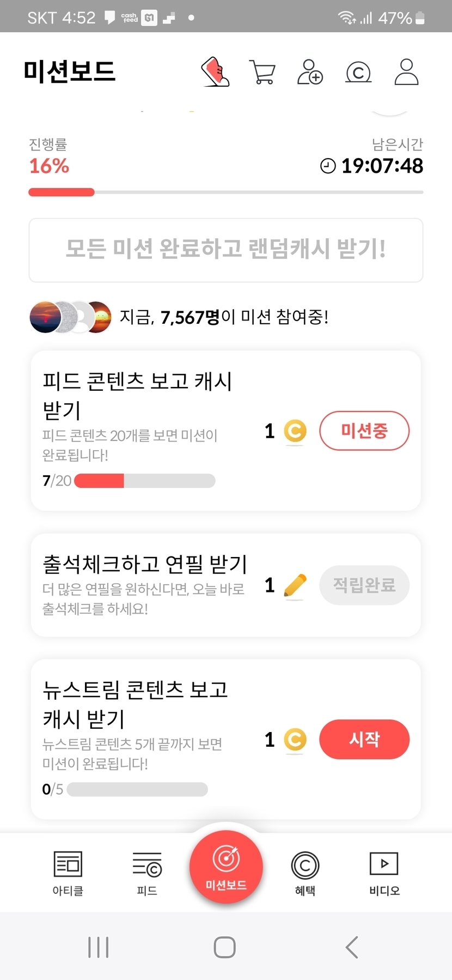Switch to the 아티클 tab
This screenshot has width=452, height=980.
click(68, 873)
